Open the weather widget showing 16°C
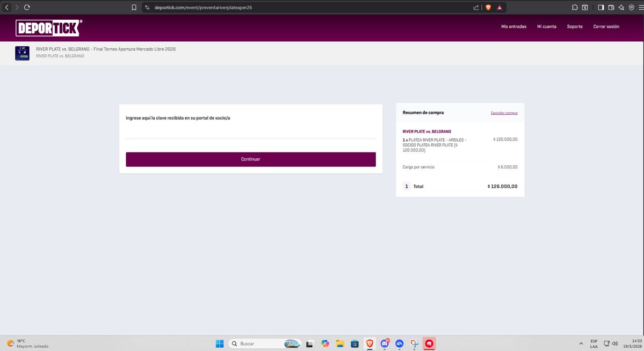 [x=27, y=343]
